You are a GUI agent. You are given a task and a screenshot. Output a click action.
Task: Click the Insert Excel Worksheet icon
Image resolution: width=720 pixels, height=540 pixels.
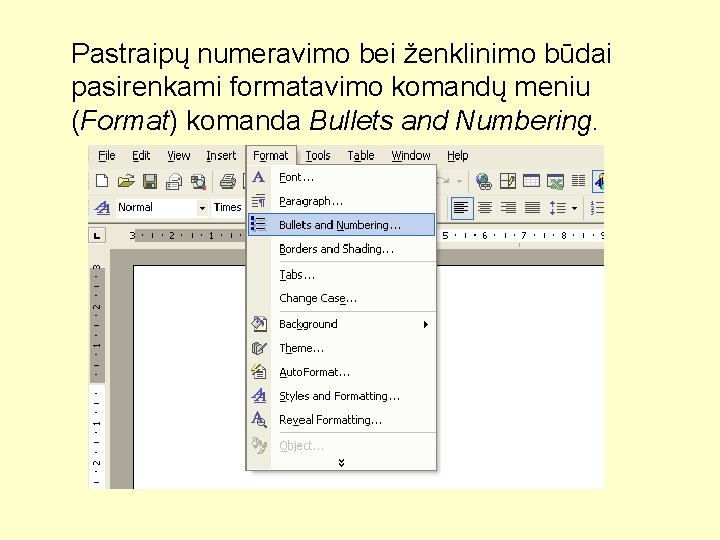point(555,181)
